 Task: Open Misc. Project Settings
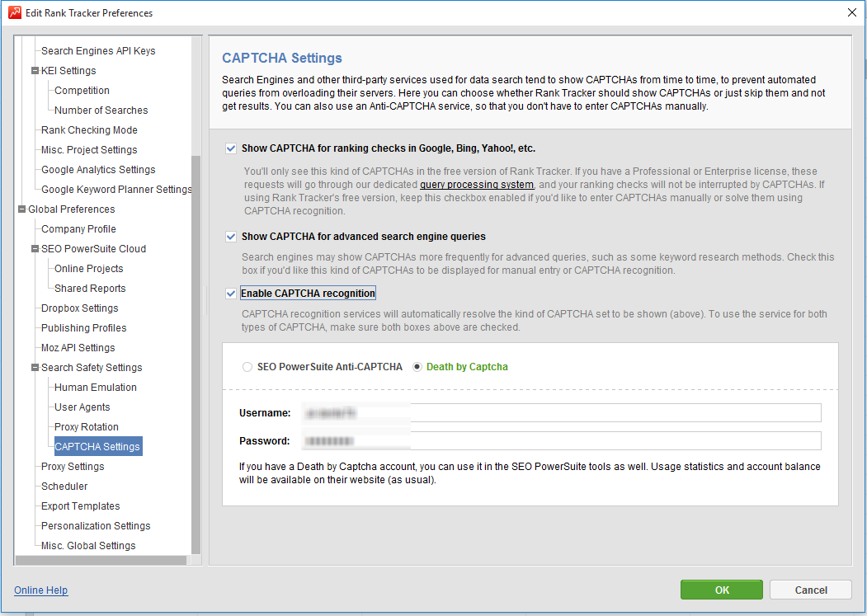click(x=89, y=150)
